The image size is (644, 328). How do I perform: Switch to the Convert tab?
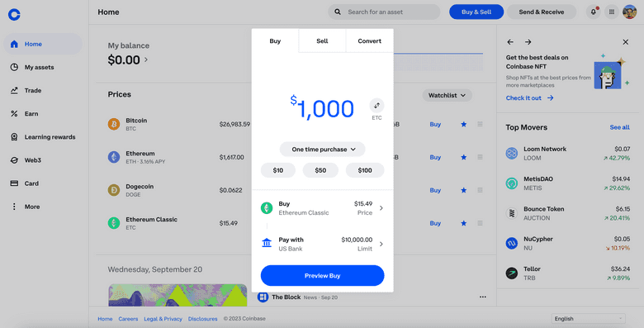(370, 40)
